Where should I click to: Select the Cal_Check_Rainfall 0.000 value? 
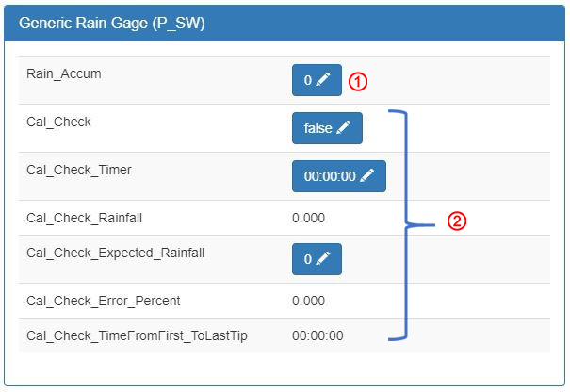point(309,218)
